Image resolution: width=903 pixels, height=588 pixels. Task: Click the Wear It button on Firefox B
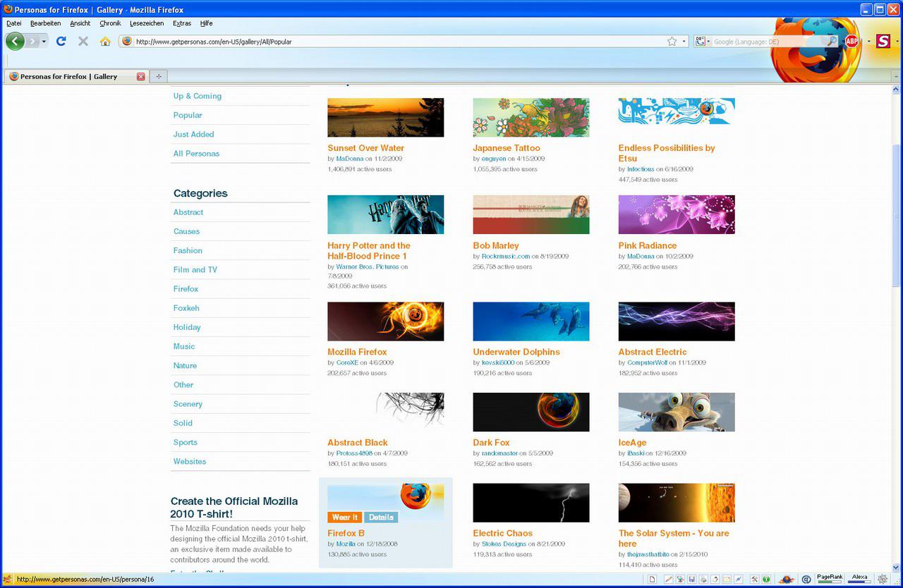click(x=345, y=517)
